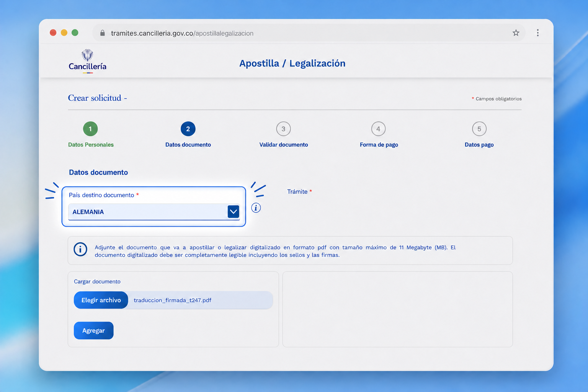Image resolution: width=588 pixels, height=392 pixels.
Task: Click the padlock site security icon
Action: click(x=103, y=33)
